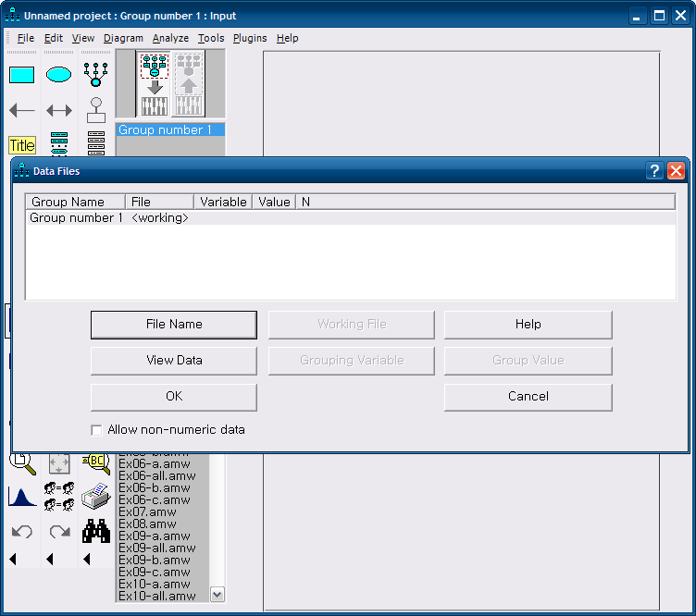The image size is (696, 616).
Task: Click the File column header
Action: click(160, 202)
